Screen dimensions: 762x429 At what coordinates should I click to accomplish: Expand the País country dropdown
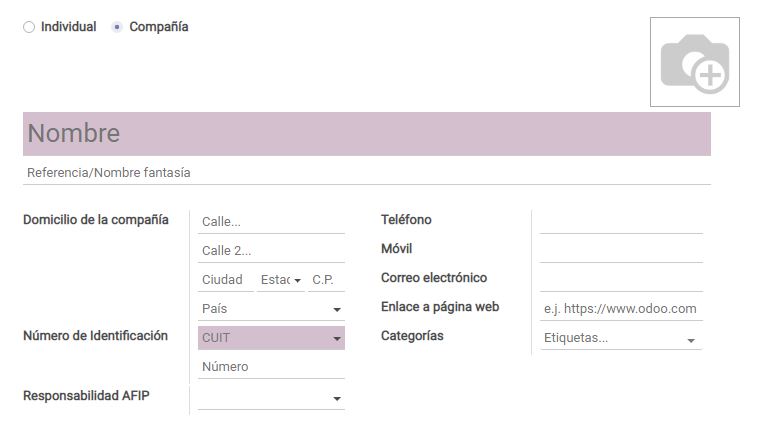click(x=271, y=309)
